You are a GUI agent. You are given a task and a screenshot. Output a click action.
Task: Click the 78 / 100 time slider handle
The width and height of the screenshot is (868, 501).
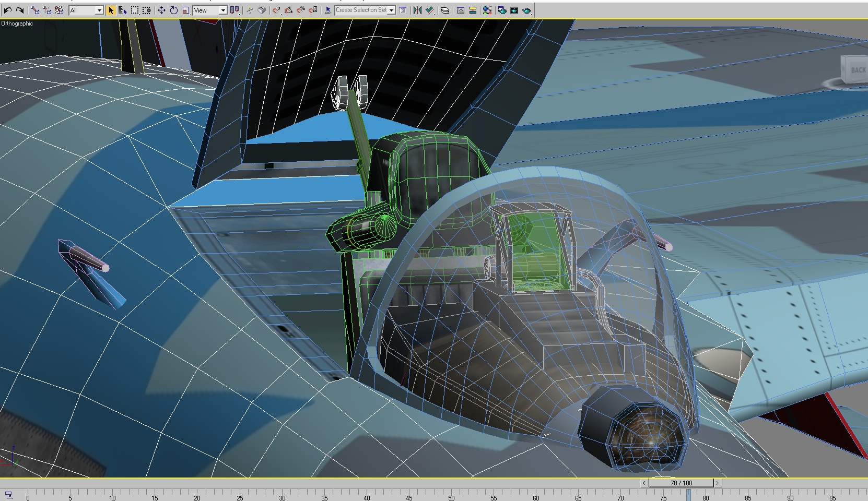pos(681,483)
